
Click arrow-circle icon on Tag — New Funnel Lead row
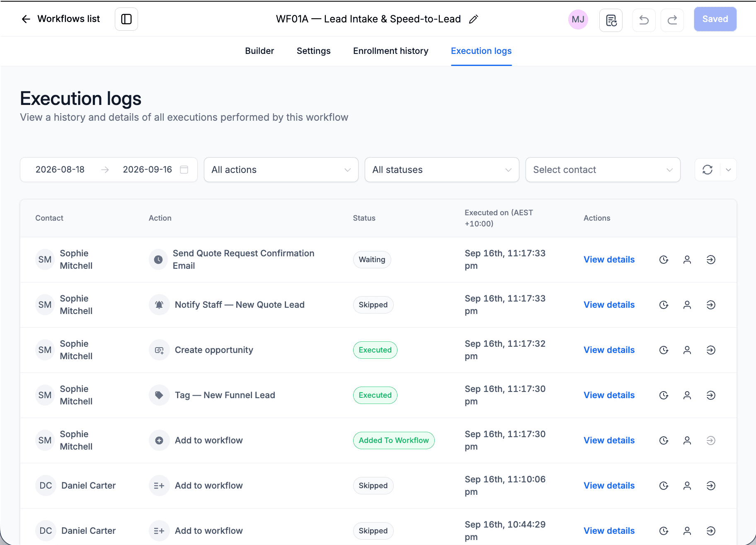click(x=711, y=395)
